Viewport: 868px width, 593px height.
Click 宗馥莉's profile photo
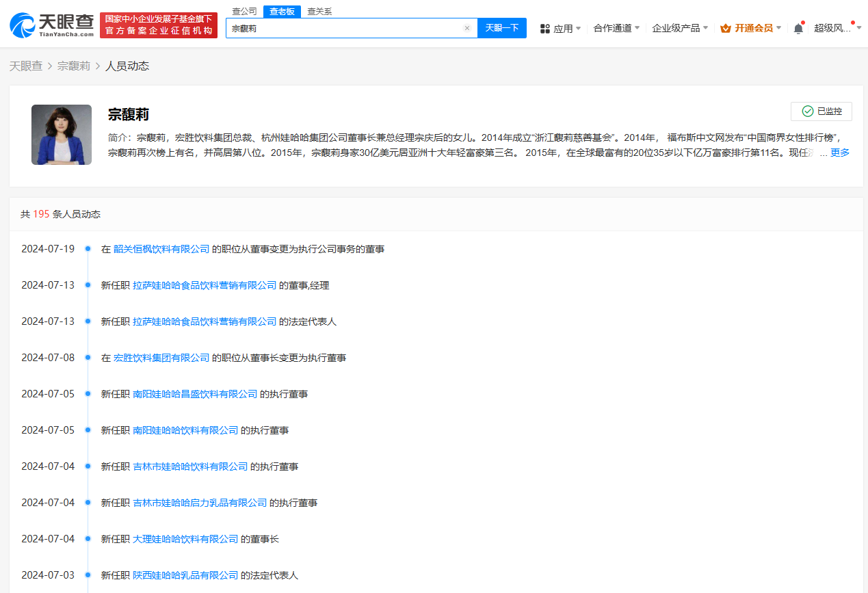61,135
